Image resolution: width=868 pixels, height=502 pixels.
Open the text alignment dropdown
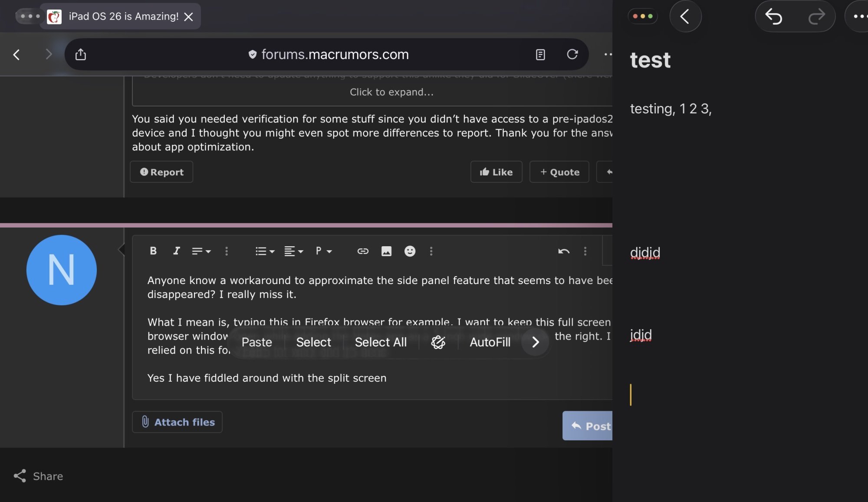click(293, 251)
